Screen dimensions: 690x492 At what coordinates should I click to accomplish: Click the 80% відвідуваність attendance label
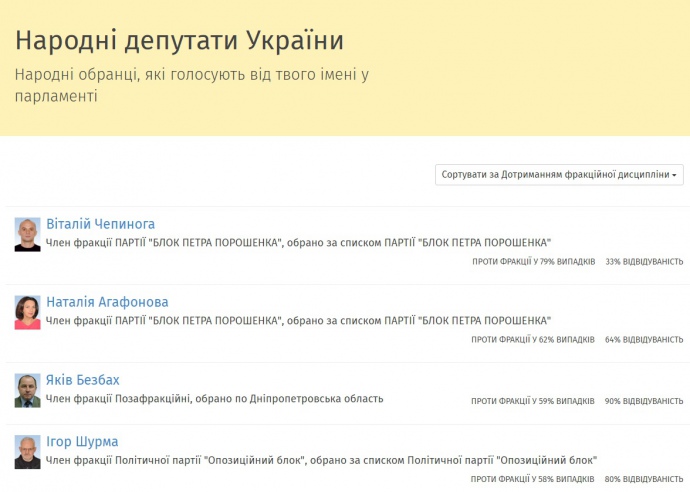coord(644,480)
